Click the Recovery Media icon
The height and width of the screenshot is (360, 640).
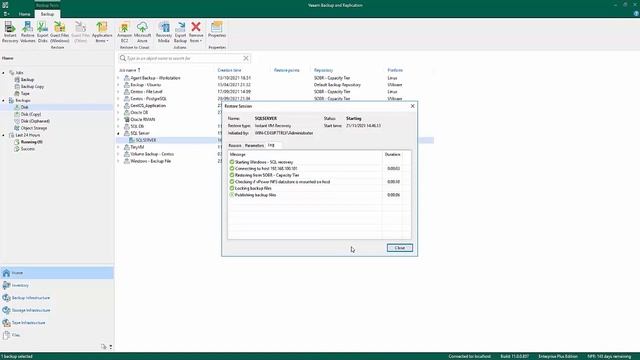point(164,32)
